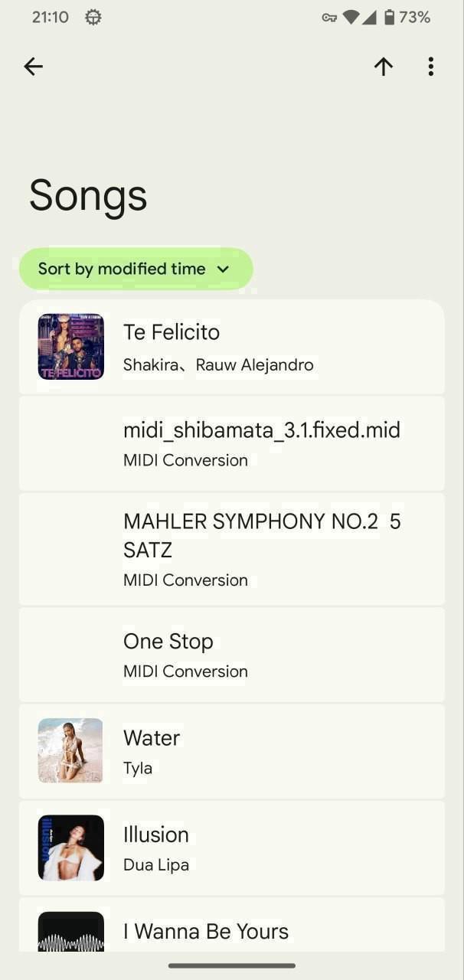Screen dimensions: 464x980
Task: Click the chevron on the sort selector
Action: (x=223, y=269)
